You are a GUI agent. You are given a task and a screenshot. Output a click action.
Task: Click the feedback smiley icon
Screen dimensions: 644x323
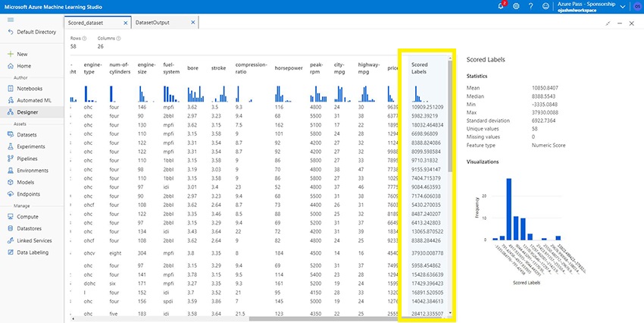(545, 6)
